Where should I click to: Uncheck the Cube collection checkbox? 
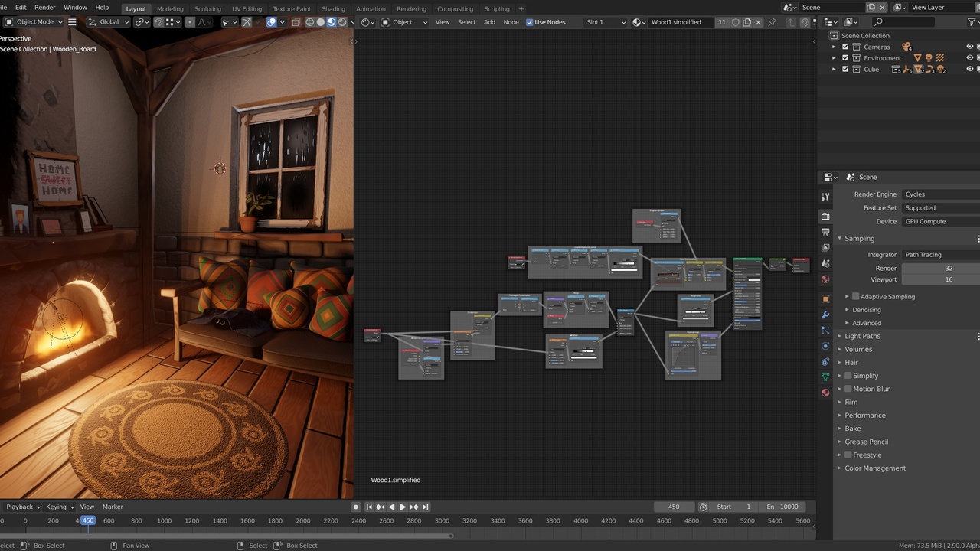(845, 69)
